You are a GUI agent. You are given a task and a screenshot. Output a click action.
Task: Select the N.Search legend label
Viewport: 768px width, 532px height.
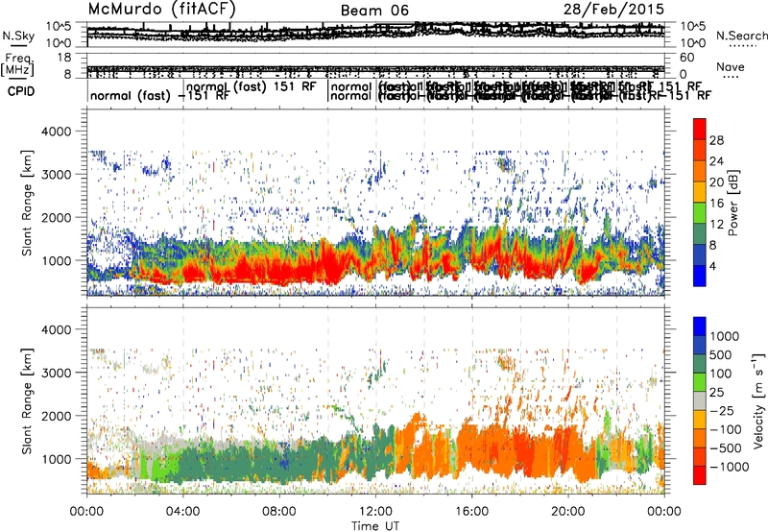tap(741, 36)
